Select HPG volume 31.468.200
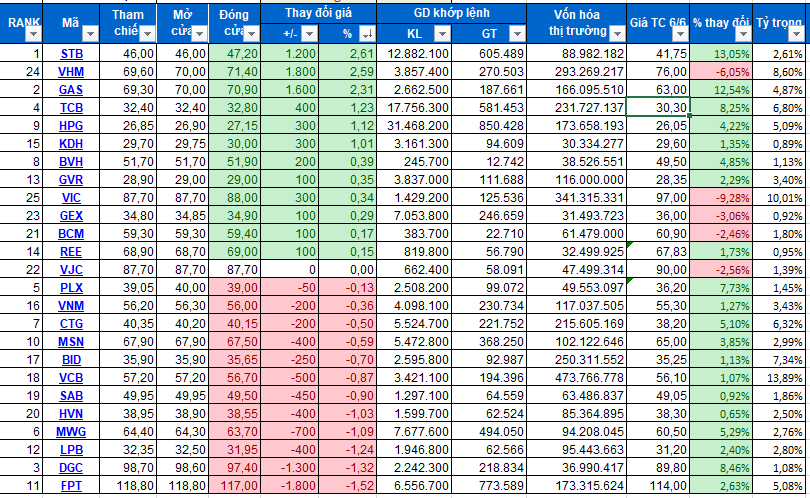The height and width of the screenshot is (498, 810). [414, 126]
